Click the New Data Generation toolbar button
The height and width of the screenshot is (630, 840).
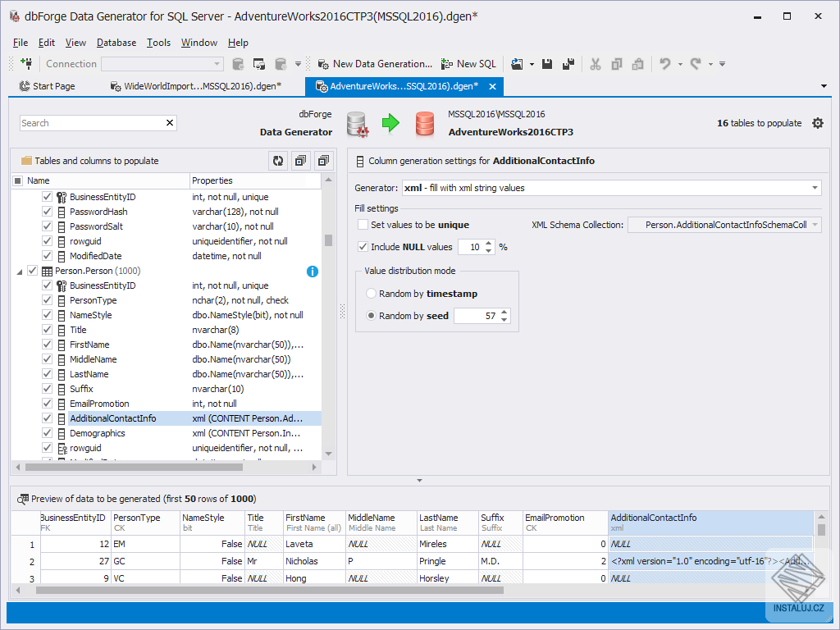click(x=375, y=64)
